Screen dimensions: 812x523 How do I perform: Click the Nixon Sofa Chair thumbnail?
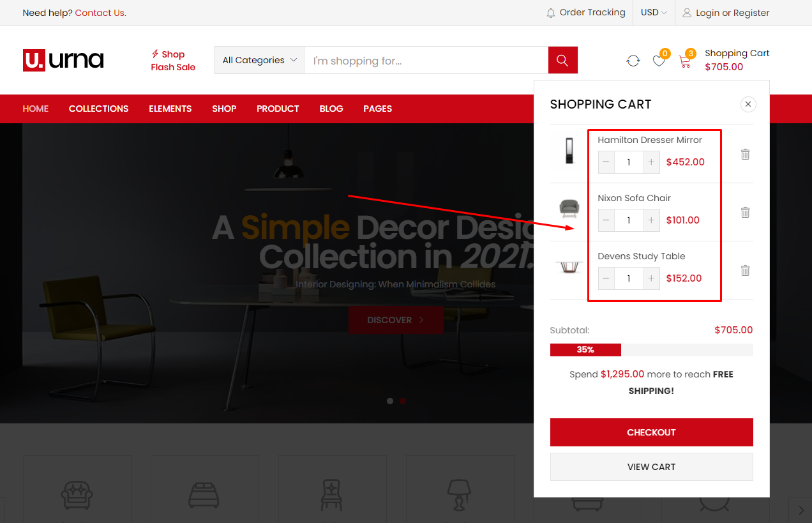tap(569, 208)
